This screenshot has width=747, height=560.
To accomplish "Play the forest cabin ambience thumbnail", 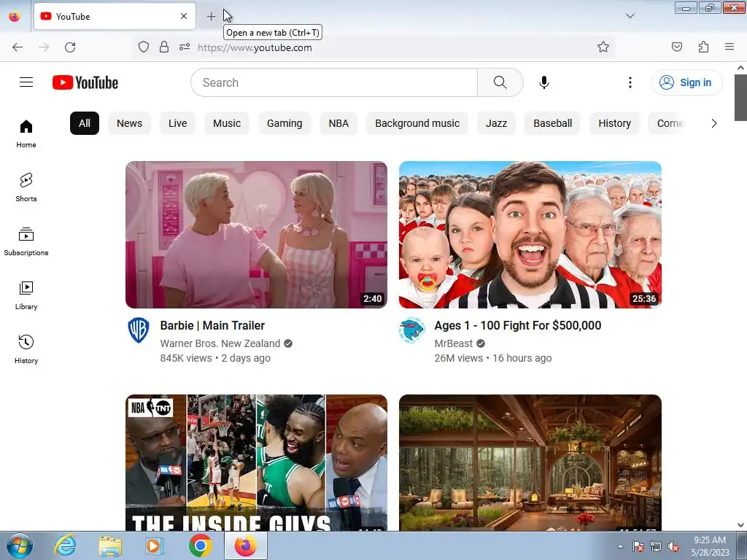I will [530, 462].
